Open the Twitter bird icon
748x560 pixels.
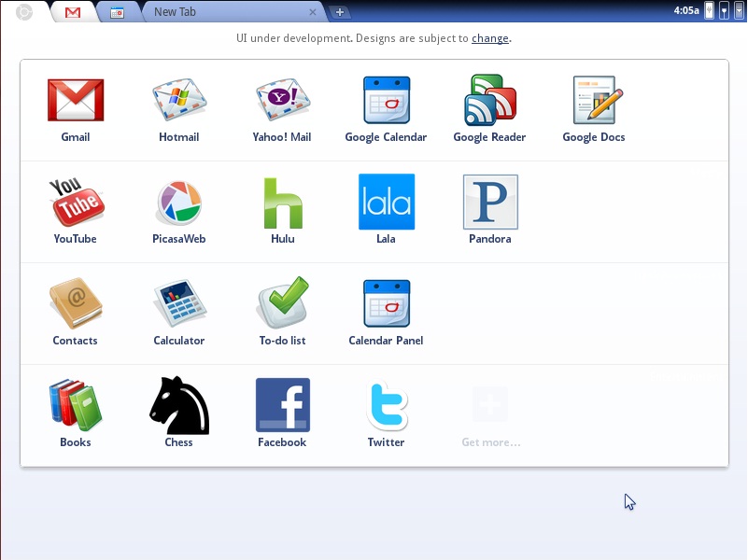click(387, 405)
